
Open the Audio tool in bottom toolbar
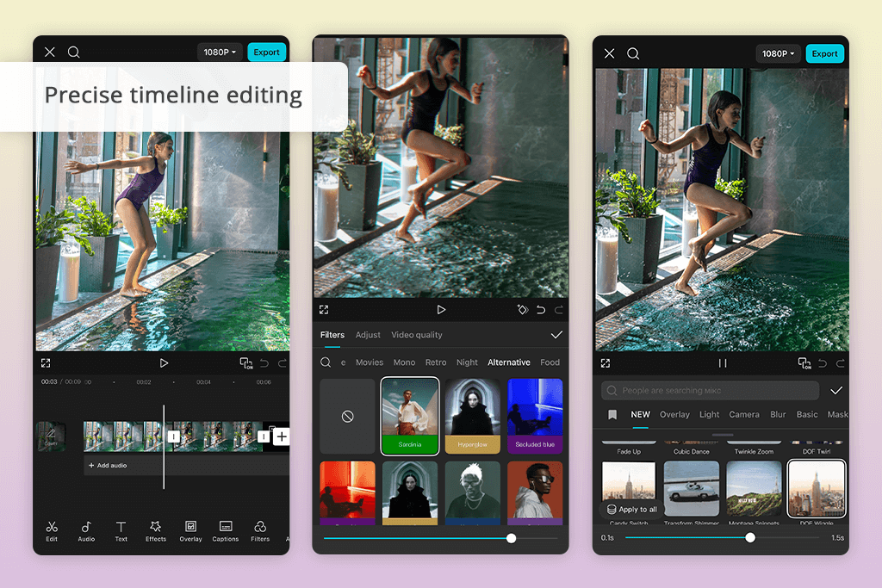(86, 530)
